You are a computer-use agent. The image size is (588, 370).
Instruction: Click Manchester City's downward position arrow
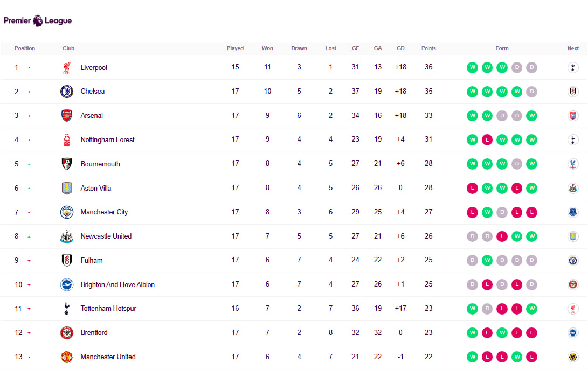point(29,213)
